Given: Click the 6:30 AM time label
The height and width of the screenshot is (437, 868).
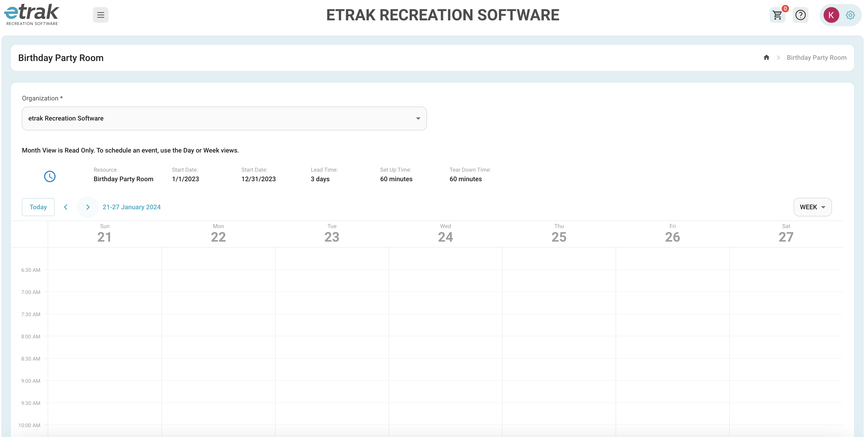Looking at the screenshot, I should (x=31, y=270).
